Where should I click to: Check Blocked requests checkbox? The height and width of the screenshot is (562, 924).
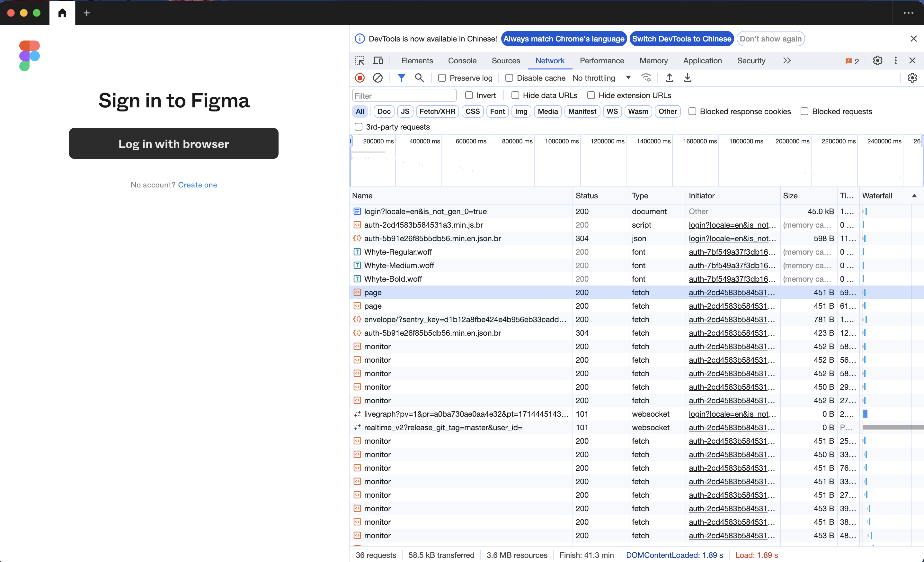tap(804, 112)
